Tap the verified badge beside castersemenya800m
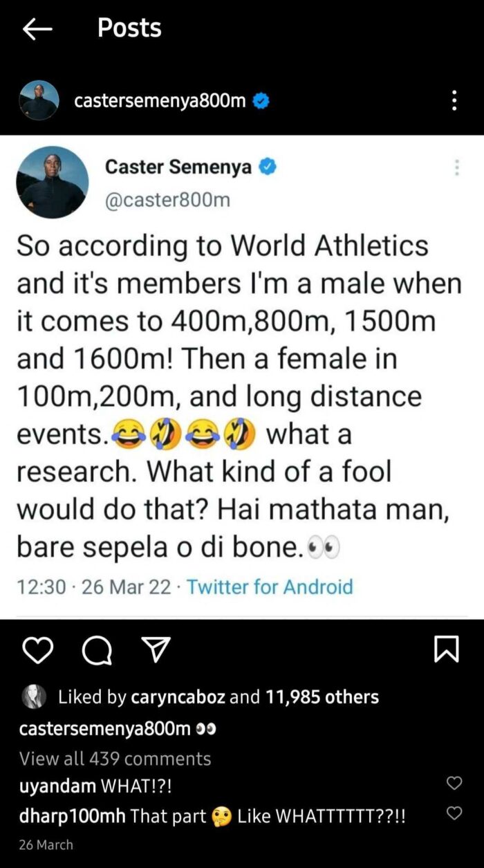 (261, 101)
